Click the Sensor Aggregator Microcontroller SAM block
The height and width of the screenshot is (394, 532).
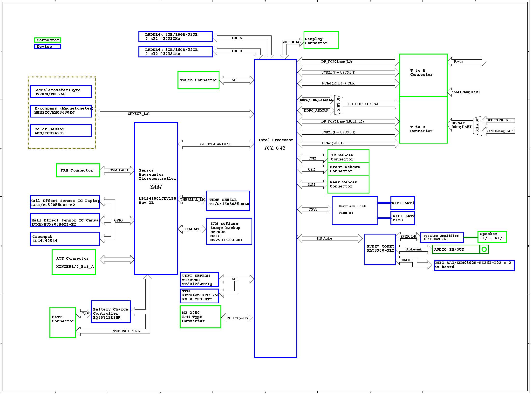[x=156, y=199]
